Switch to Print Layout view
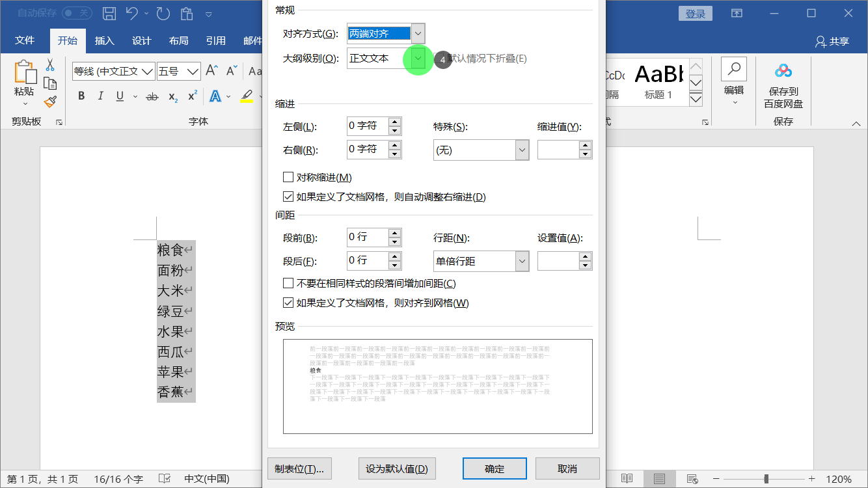The image size is (868, 488). (x=659, y=479)
